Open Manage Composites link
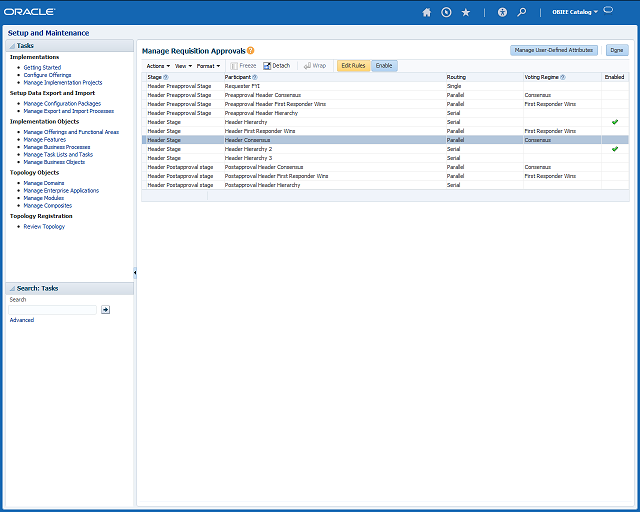The height and width of the screenshot is (512, 640). tap(48, 206)
